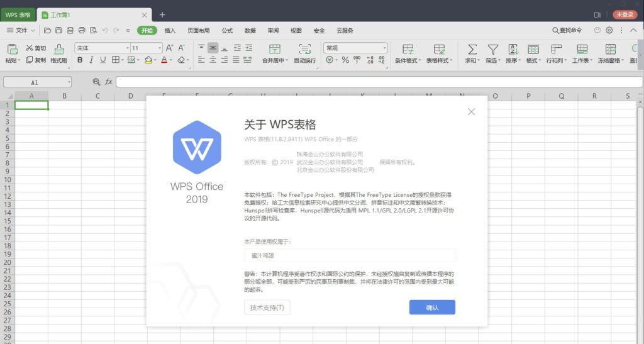Screen dimensions: 644x344
Task: Toggle align left
Action: pos(201,60)
